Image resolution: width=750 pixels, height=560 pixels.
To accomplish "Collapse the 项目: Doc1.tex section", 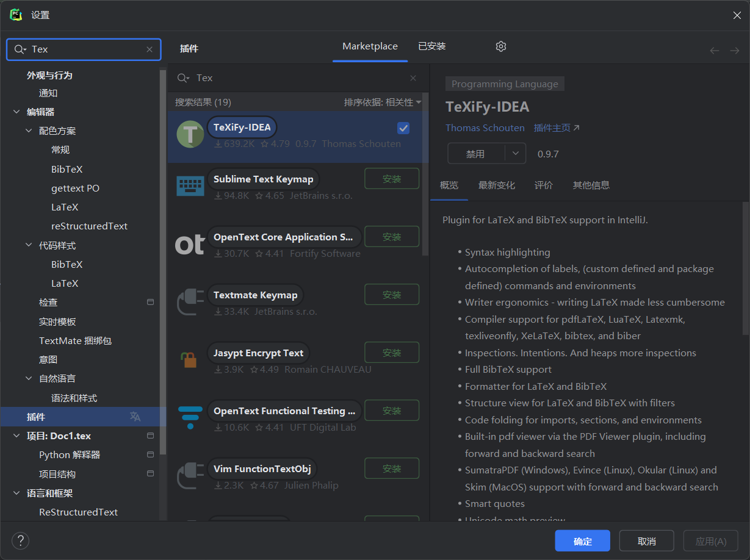I will pos(16,436).
